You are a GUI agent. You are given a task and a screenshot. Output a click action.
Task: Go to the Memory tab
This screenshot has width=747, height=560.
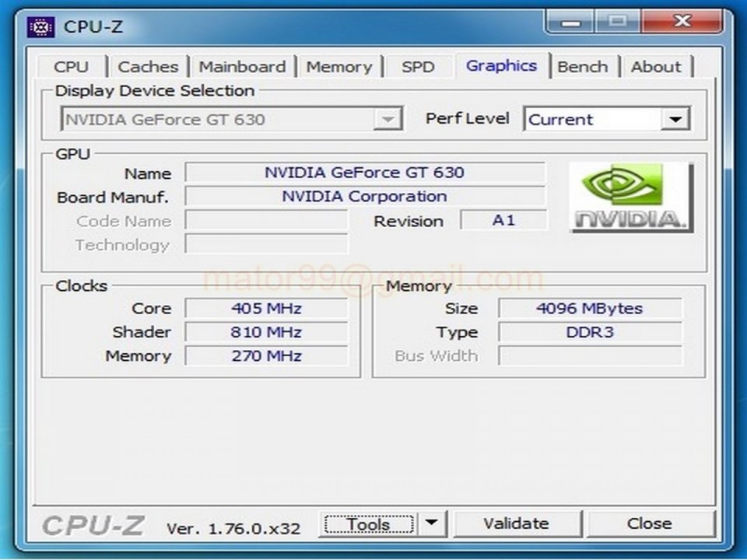[339, 67]
